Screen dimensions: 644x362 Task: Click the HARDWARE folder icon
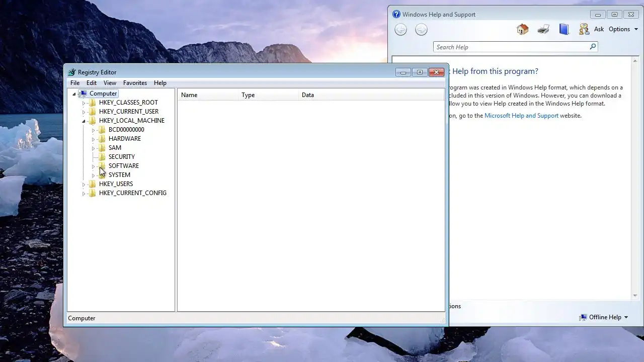click(102, 139)
